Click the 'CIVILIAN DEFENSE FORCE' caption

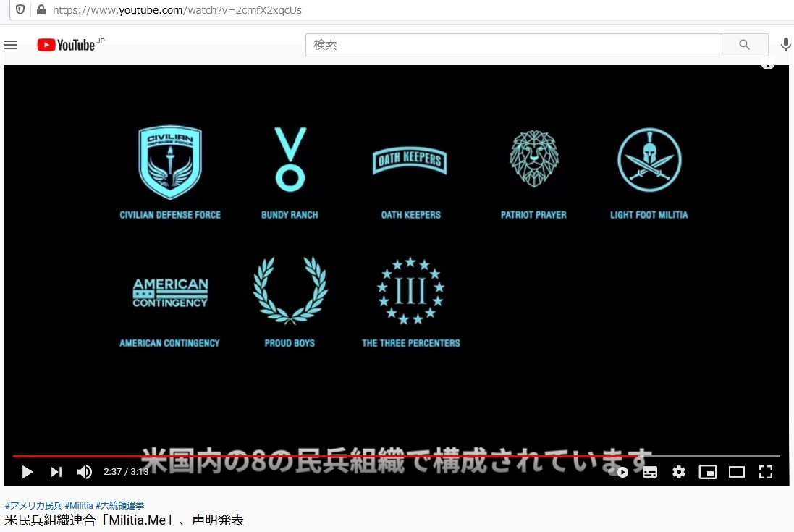(x=170, y=215)
